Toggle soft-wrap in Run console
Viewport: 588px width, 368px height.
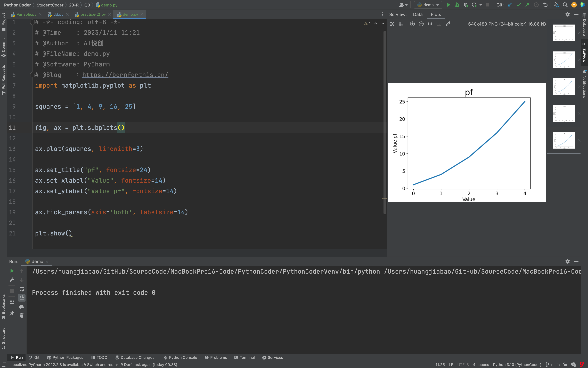22,289
